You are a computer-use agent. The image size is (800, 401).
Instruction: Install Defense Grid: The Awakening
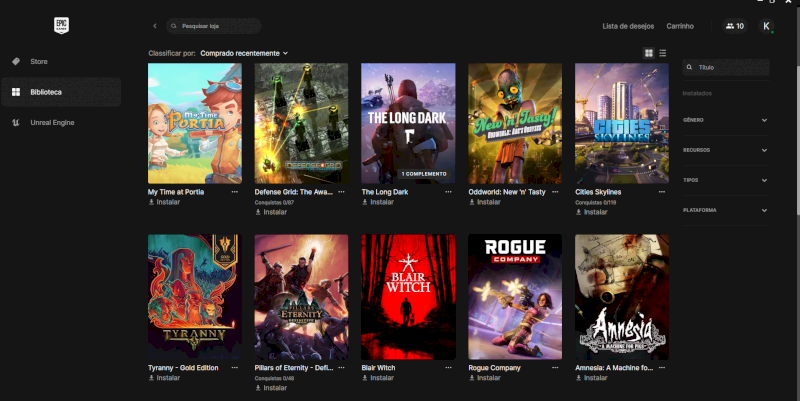(271, 212)
